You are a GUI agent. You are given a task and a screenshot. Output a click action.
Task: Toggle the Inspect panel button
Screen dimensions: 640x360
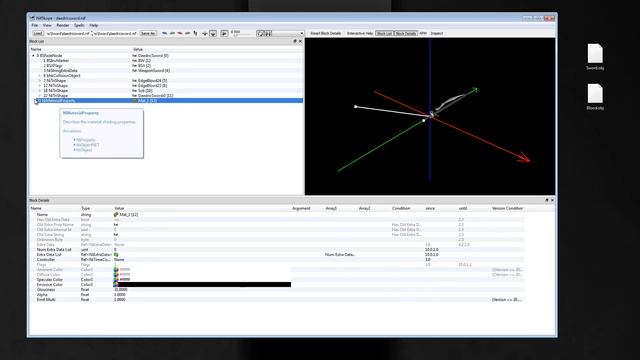[x=436, y=33]
